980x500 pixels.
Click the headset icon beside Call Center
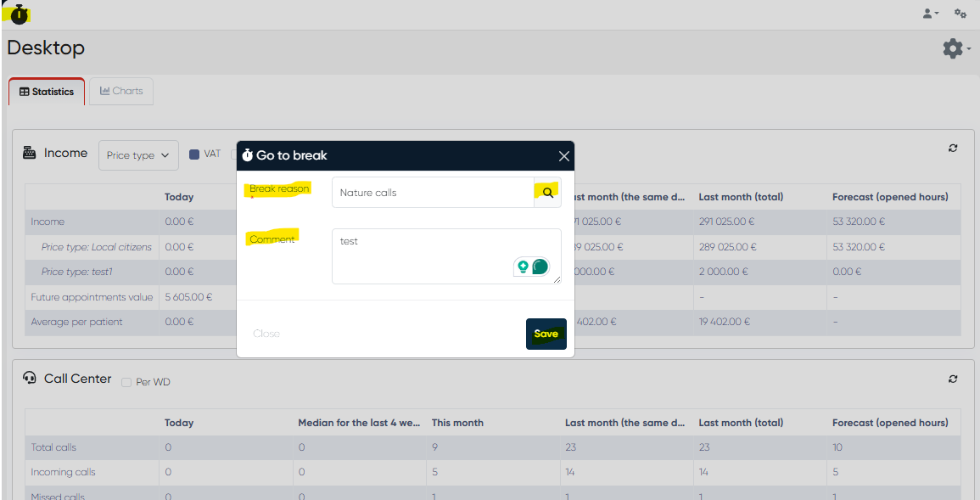point(30,379)
